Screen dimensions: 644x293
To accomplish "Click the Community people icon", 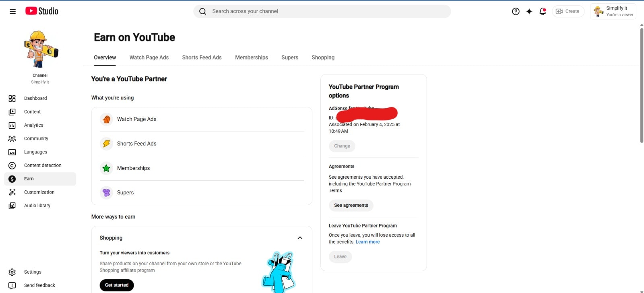I will [x=12, y=139].
